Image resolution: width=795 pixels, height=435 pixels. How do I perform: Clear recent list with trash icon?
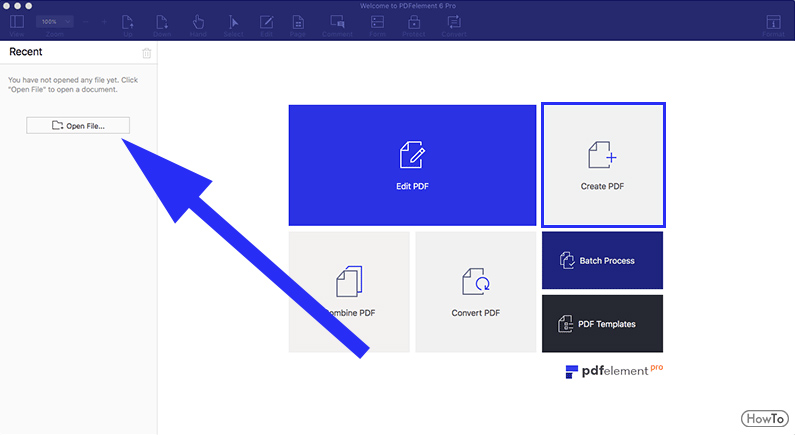(x=147, y=53)
